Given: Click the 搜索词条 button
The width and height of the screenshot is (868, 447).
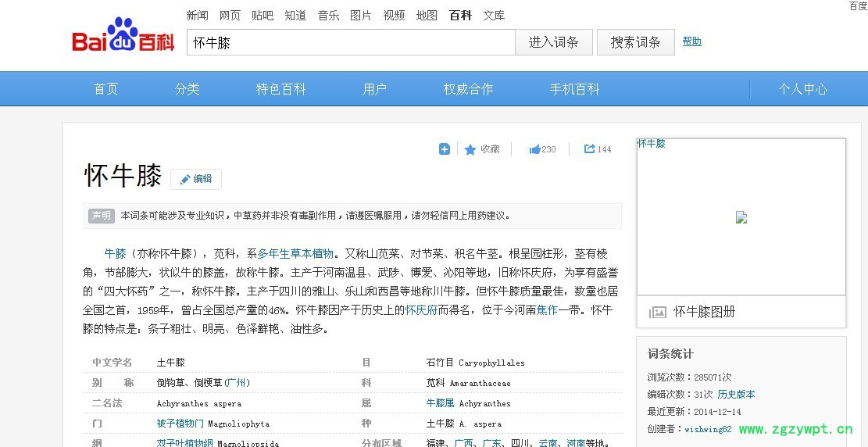Looking at the screenshot, I should pyautogui.click(x=635, y=42).
